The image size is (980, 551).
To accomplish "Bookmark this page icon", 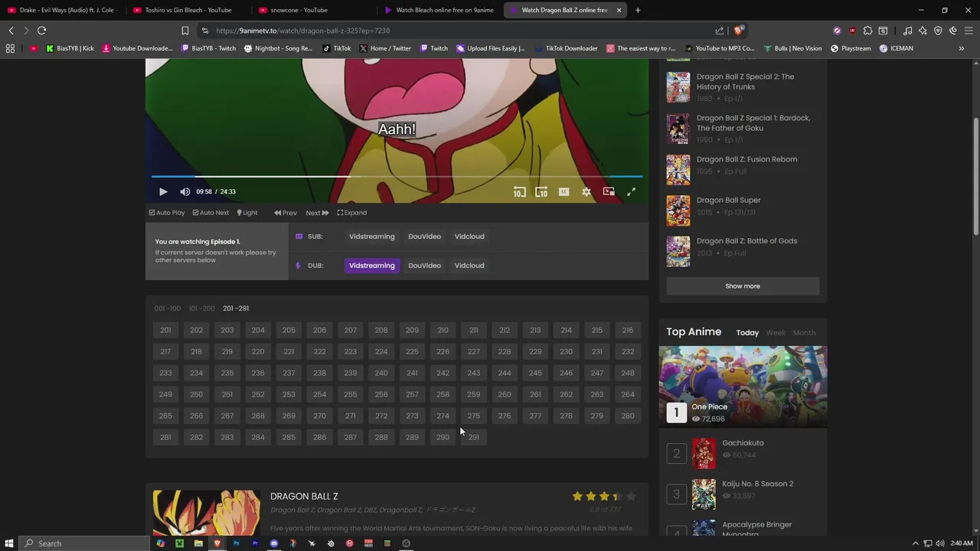I will [185, 31].
